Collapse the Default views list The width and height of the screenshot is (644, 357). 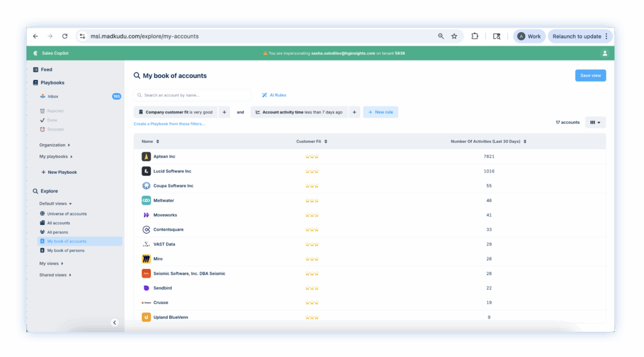pyautogui.click(x=56, y=204)
